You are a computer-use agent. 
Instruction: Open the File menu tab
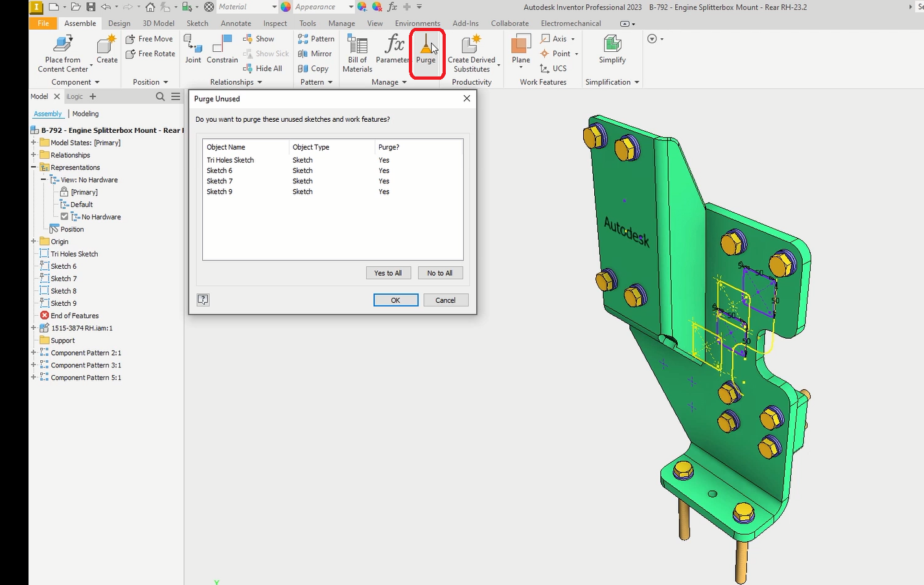43,23
